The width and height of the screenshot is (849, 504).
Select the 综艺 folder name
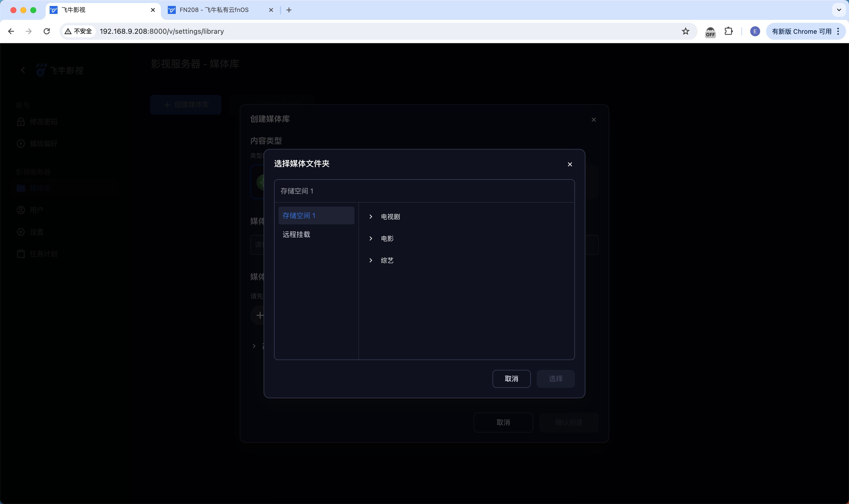(x=387, y=260)
